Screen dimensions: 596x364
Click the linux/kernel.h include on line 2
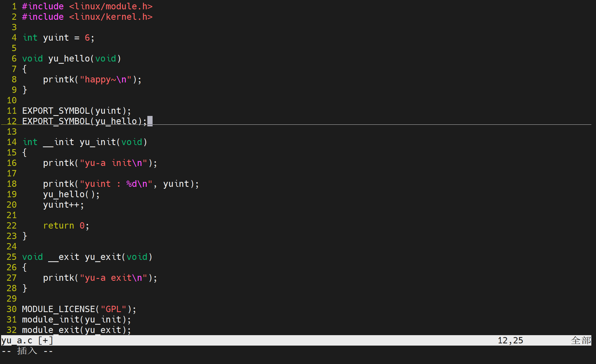tap(111, 17)
